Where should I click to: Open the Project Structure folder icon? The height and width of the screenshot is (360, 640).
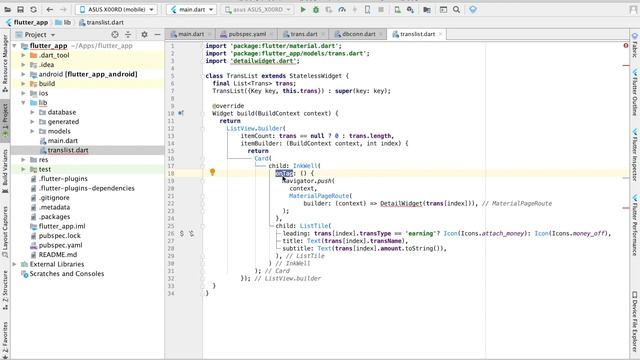(427, 9)
